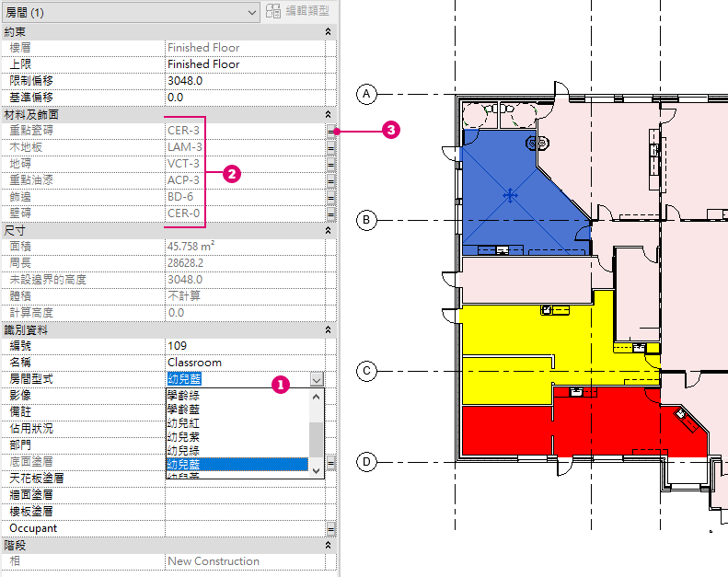Click the 部門 property label
Viewport: 728px width, 577px height.
(x=20, y=445)
